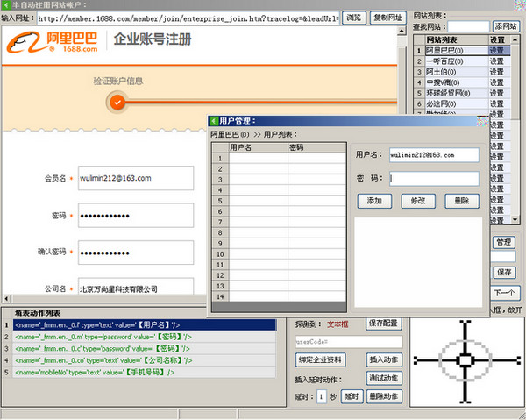
Task: Click 设置 for the 一呼百应 row
Action: [x=500, y=61]
